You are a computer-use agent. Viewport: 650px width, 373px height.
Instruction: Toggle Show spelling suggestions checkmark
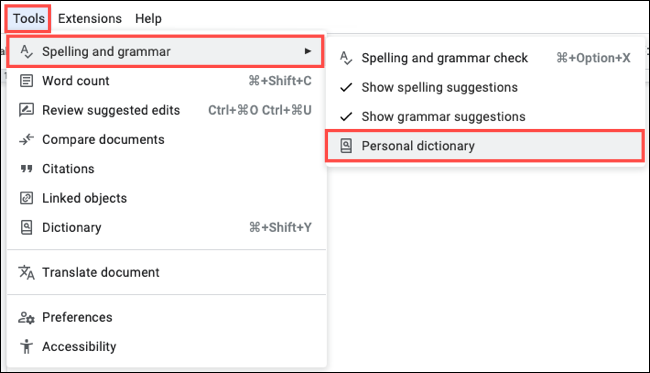coord(346,87)
